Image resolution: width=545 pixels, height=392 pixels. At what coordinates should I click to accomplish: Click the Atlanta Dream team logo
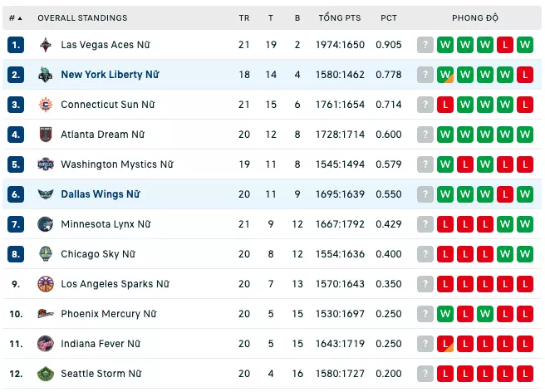[46, 135]
